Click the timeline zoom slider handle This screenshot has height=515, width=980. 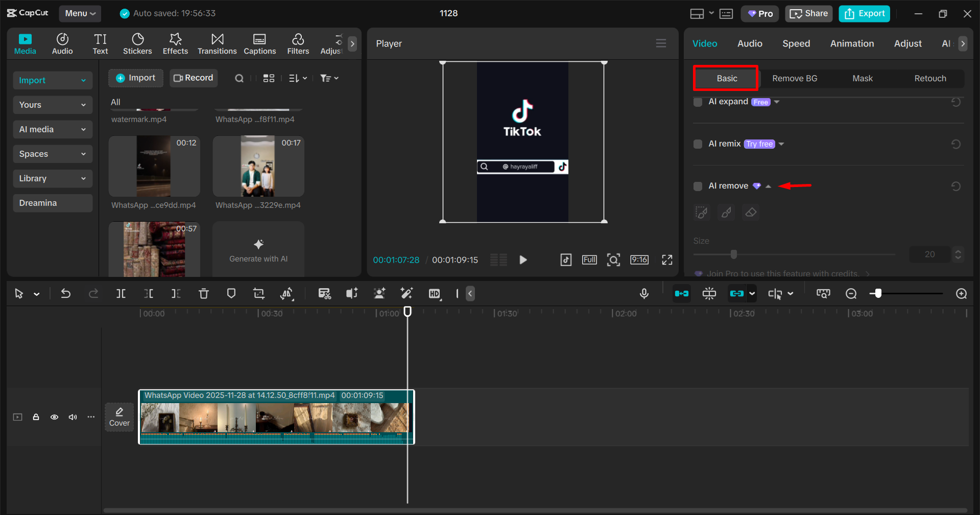[878, 294]
